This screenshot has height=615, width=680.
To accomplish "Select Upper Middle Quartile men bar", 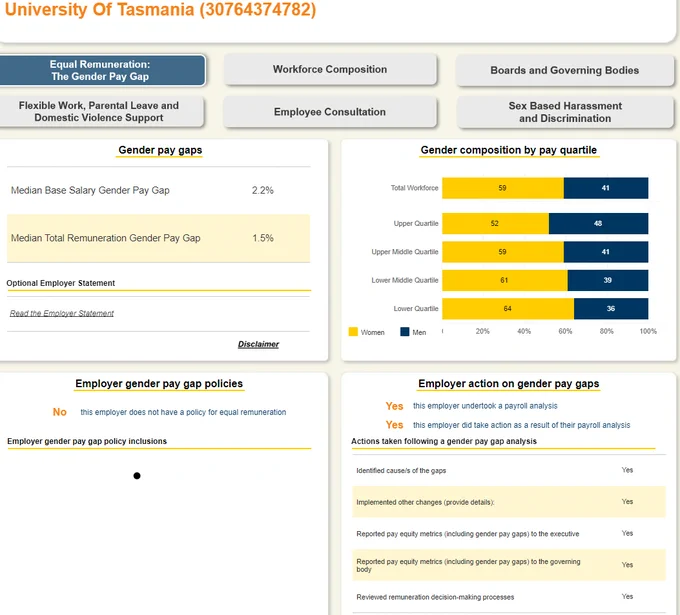I will (x=606, y=252).
